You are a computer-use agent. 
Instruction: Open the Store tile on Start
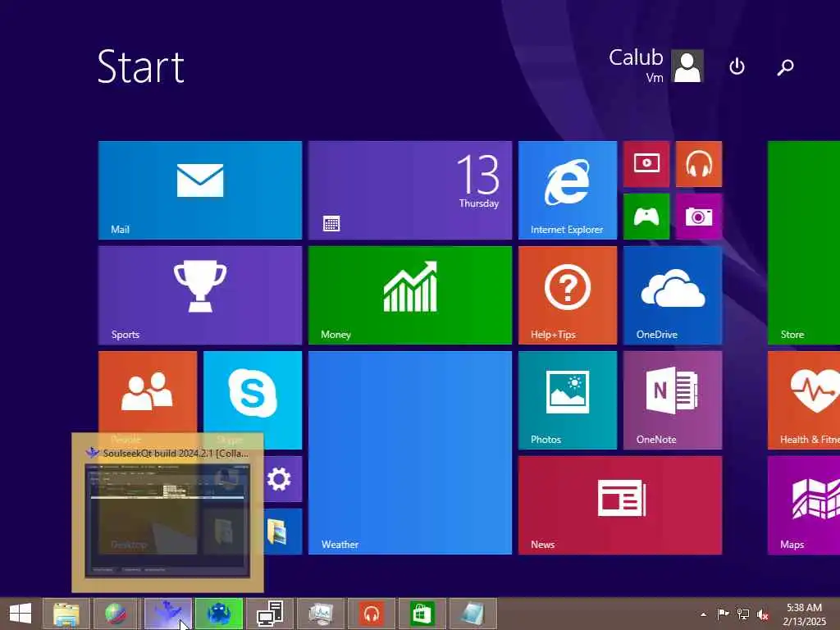804,243
